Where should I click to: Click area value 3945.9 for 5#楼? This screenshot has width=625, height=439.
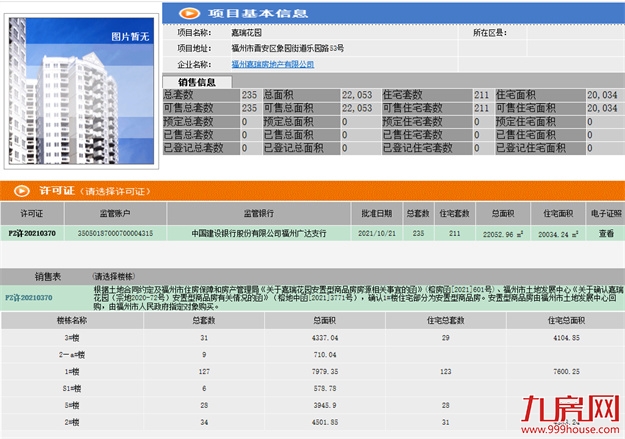(x=325, y=405)
